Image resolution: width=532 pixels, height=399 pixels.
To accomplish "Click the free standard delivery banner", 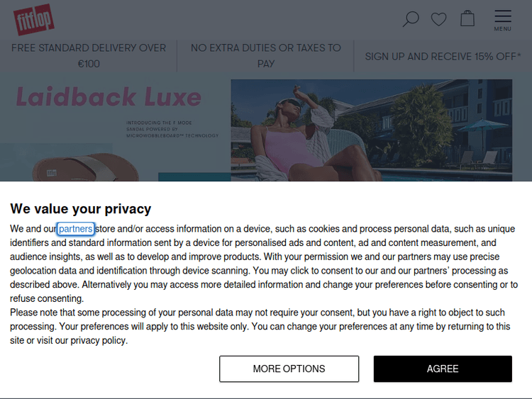I will [89, 55].
